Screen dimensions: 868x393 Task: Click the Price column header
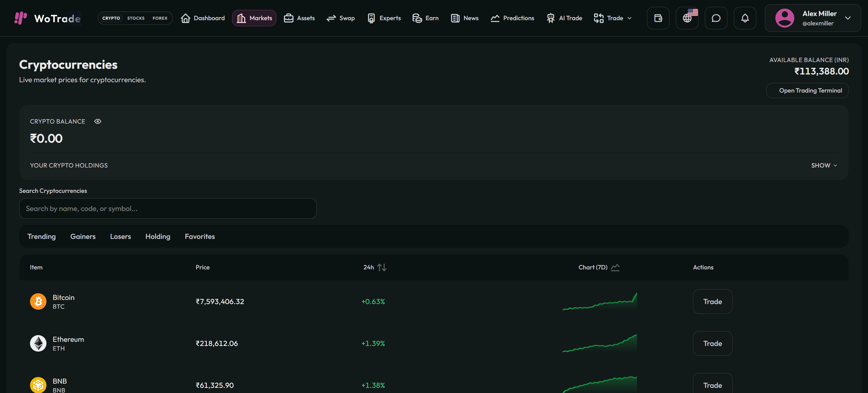(x=203, y=267)
